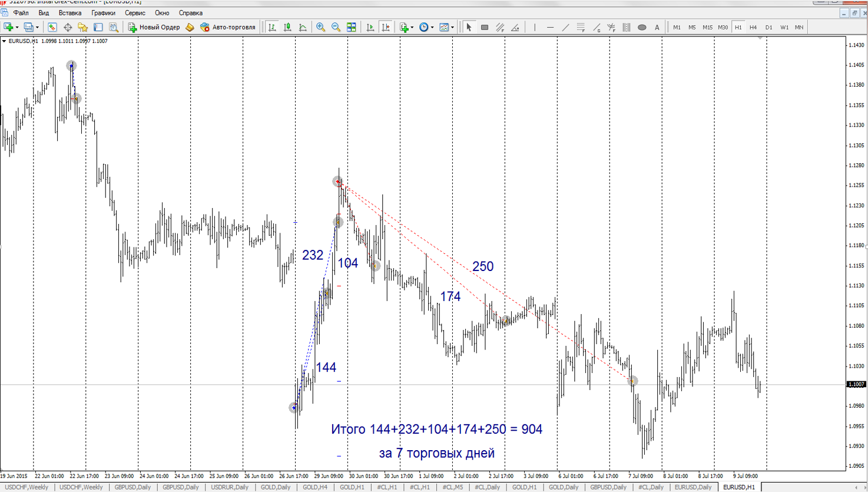The height and width of the screenshot is (492, 868).
Task: Show the Market Watch window
Action: point(52,27)
